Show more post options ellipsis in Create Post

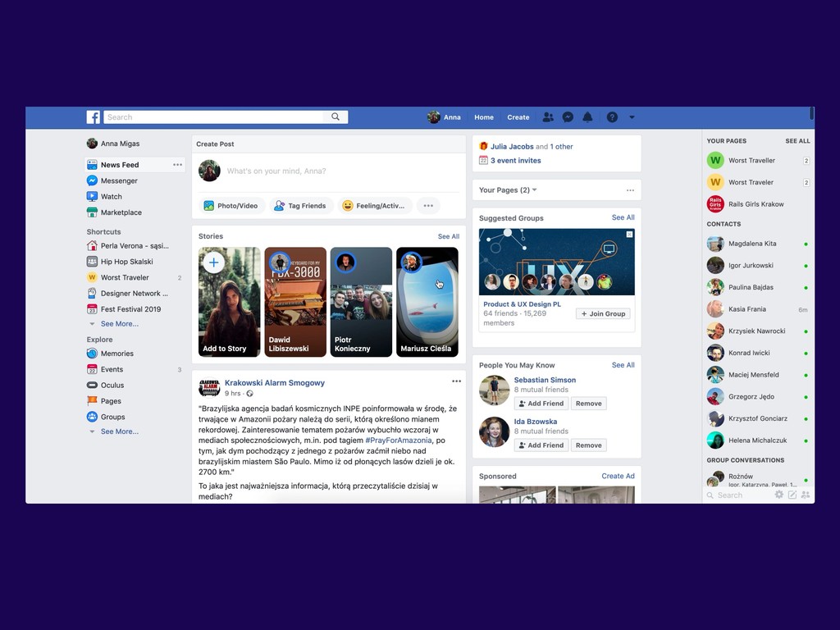coord(428,206)
